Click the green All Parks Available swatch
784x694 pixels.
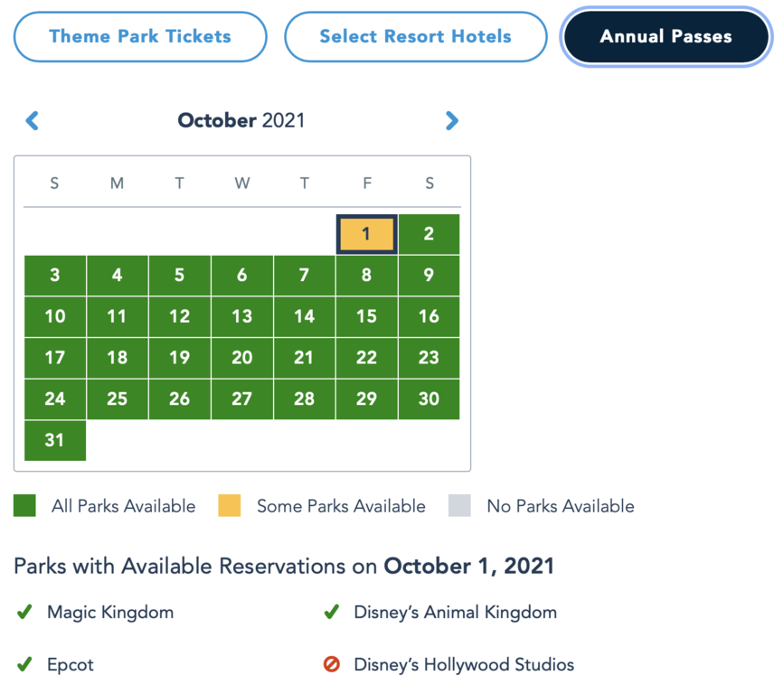(25, 506)
